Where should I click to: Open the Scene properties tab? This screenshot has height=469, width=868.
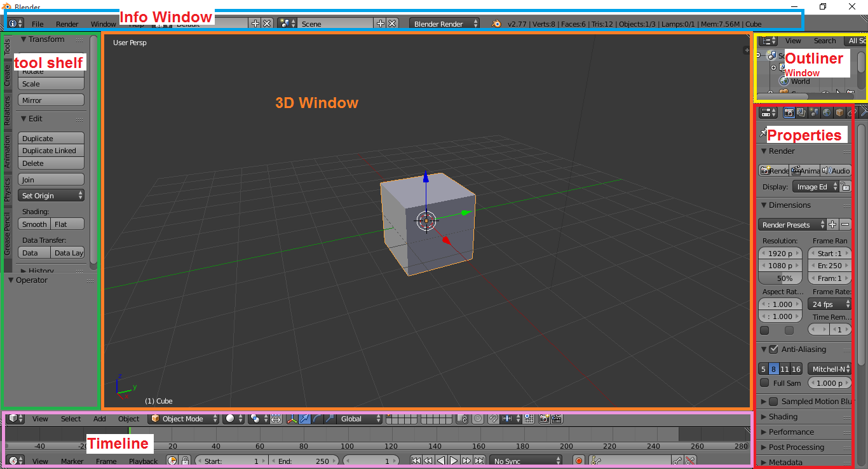click(x=814, y=112)
